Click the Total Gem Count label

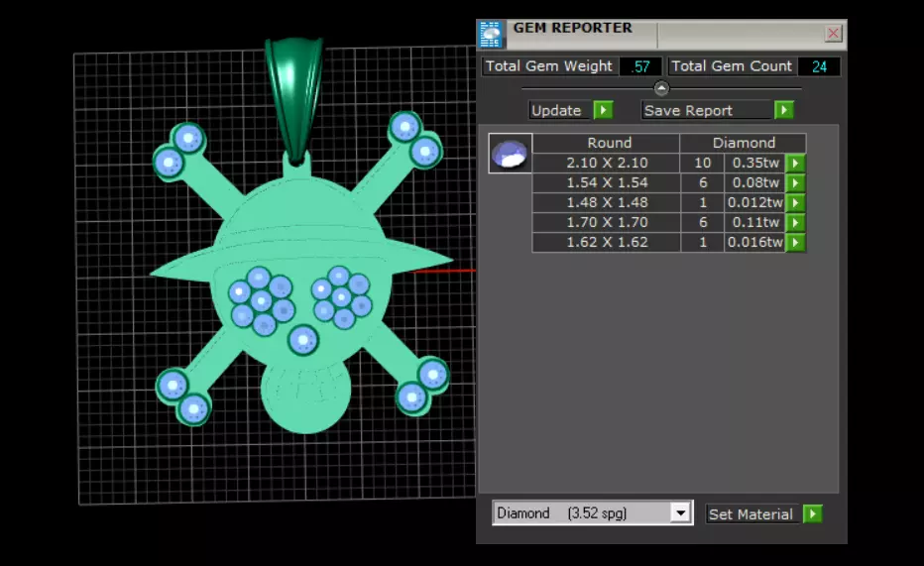(732, 66)
